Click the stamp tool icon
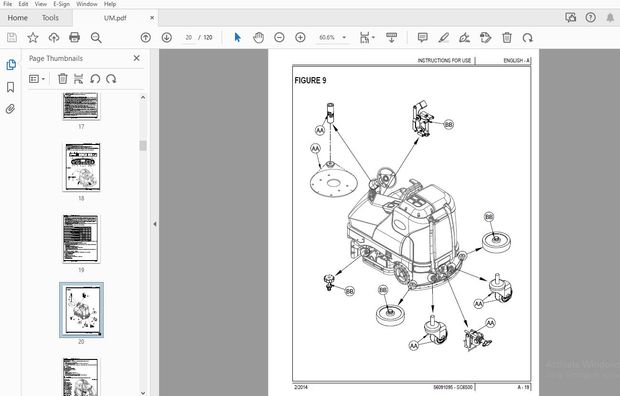Image resolution: width=620 pixels, height=396 pixels. click(486, 38)
